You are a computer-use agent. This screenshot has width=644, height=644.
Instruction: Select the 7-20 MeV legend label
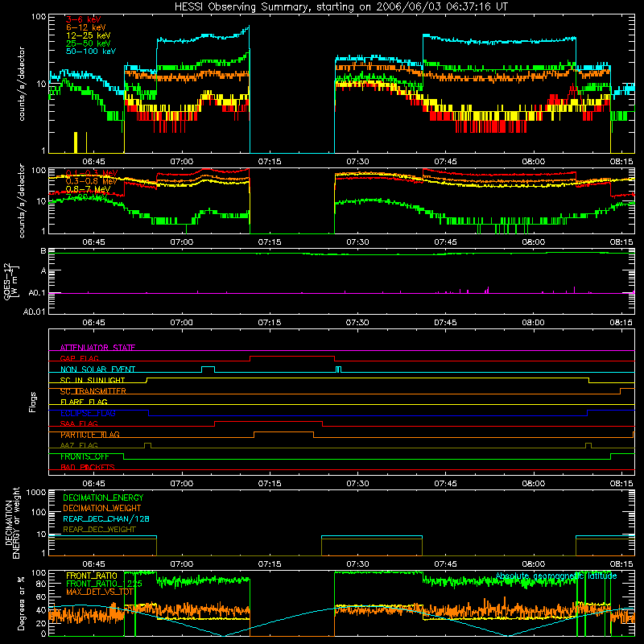point(87,197)
